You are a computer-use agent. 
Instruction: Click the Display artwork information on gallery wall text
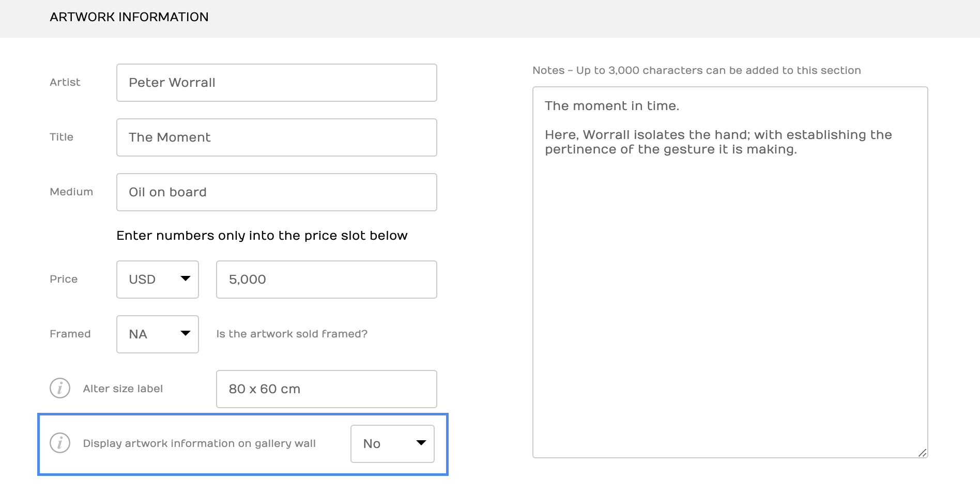point(199,443)
